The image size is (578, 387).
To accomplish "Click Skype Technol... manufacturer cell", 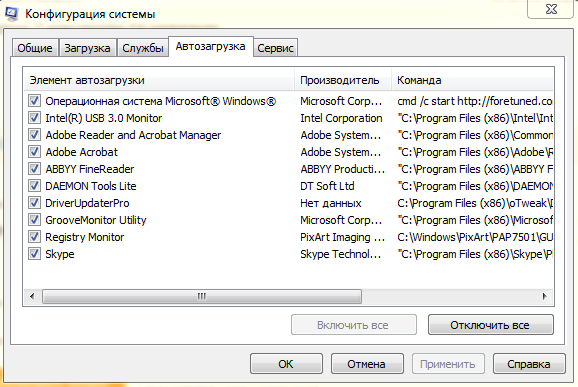I will coord(341,254).
